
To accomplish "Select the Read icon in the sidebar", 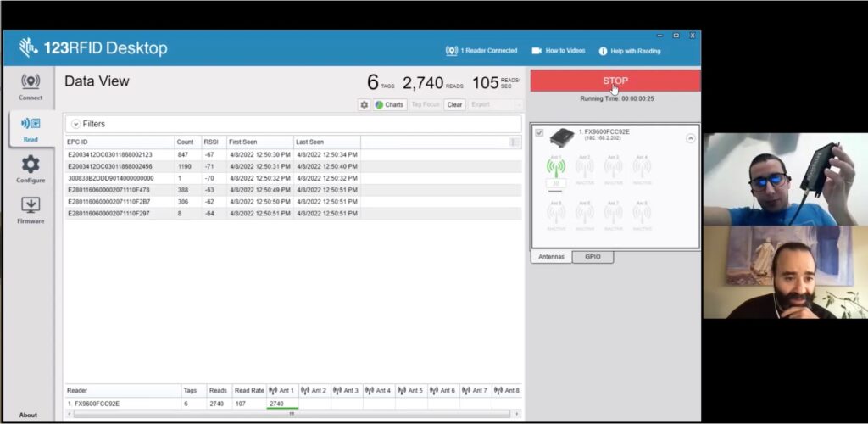I will [x=31, y=127].
